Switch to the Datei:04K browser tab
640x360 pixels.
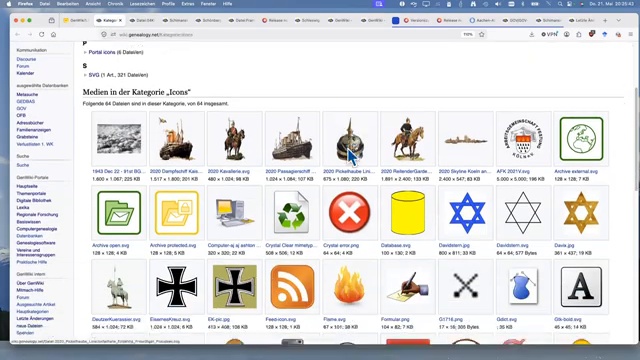[142, 20]
